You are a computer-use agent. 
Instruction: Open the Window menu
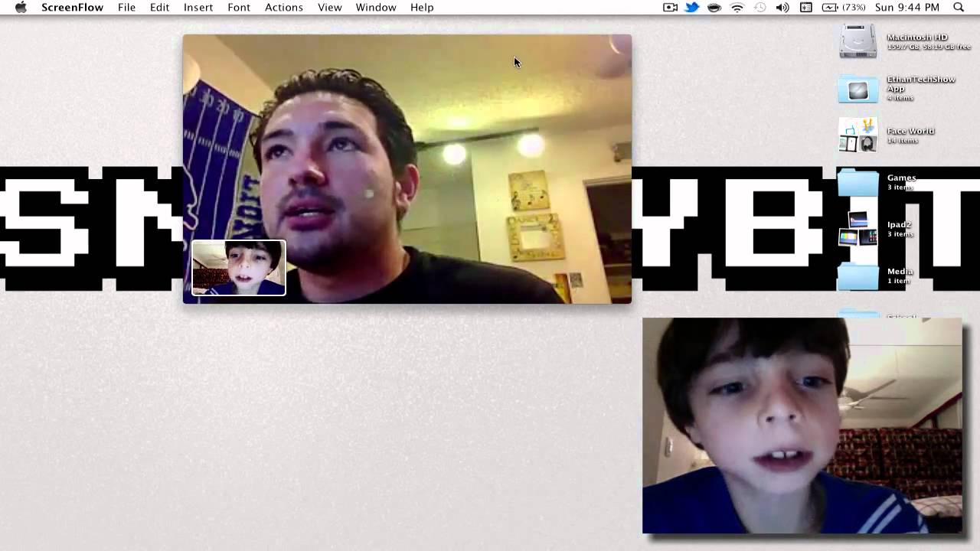point(376,8)
